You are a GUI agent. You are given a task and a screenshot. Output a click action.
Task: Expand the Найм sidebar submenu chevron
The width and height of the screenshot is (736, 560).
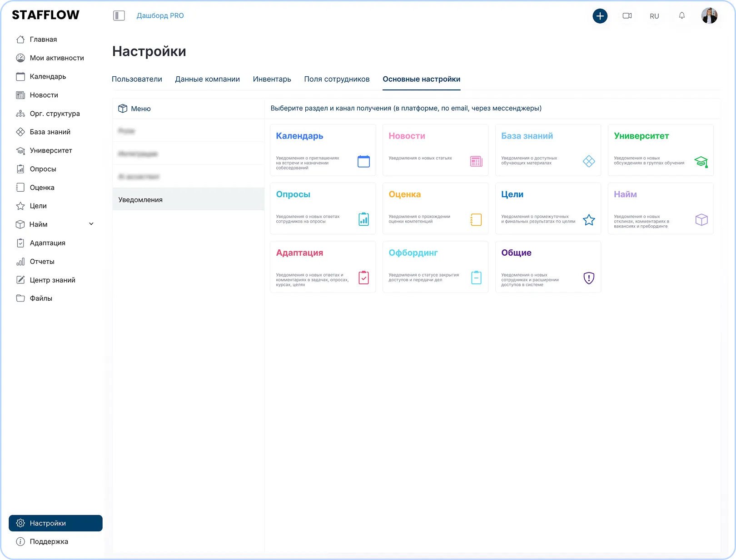pos(91,224)
